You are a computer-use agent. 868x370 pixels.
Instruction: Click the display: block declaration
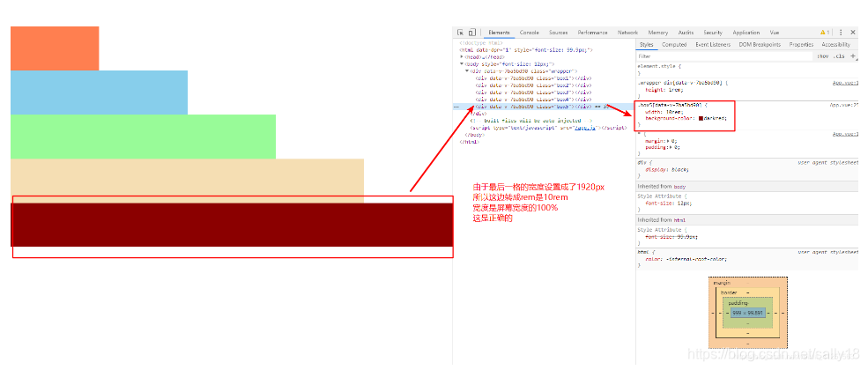point(668,170)
